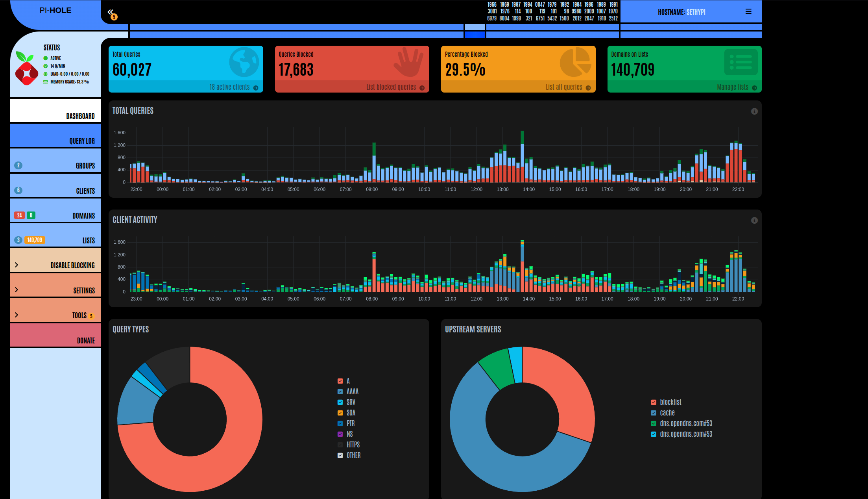Expand the Tools submenu
This screenshot has height=499, width=868.
tap(55, 310)
